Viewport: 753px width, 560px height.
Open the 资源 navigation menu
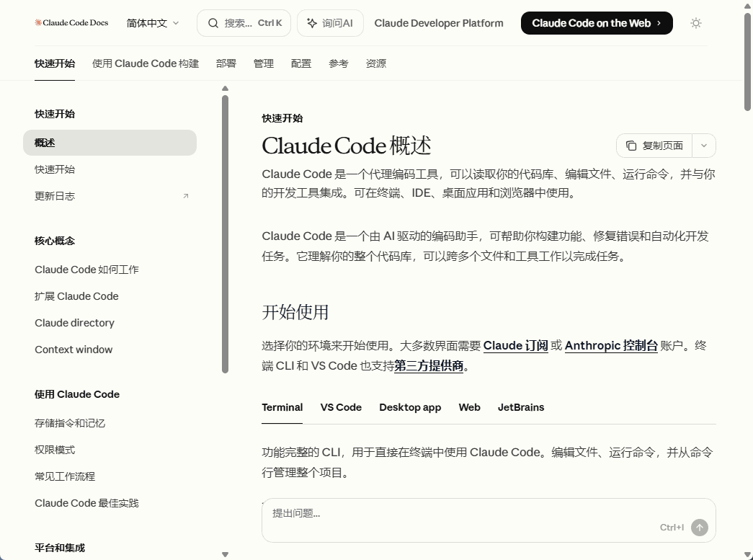[375, 63]
